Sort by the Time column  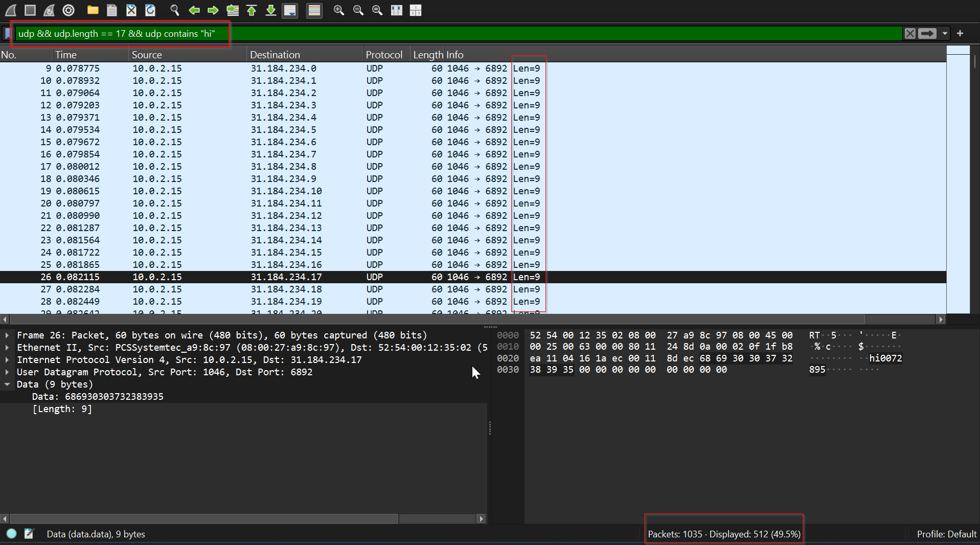[x=90, y=55]
